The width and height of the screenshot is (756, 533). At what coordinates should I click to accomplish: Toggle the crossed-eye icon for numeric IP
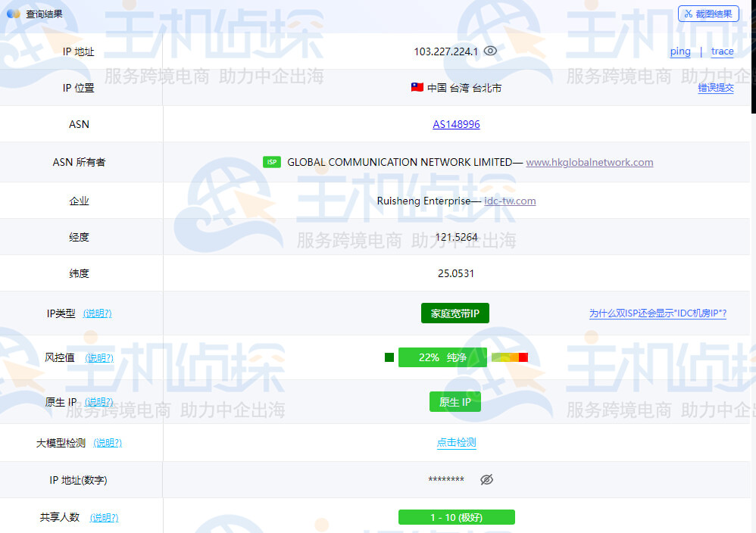(x=487, y=480)
